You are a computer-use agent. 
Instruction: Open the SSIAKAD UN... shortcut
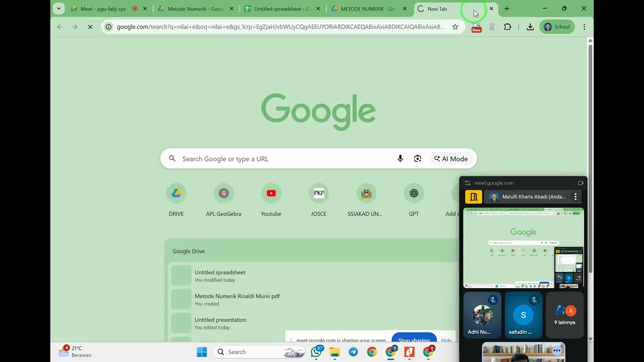click(365, 200)
